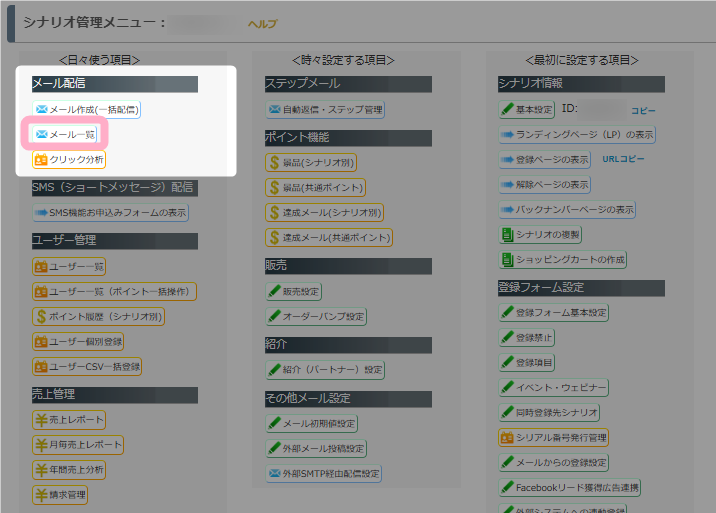Click the URLコピー link
This screenshot has height=513, width=716.
point(623,159)
